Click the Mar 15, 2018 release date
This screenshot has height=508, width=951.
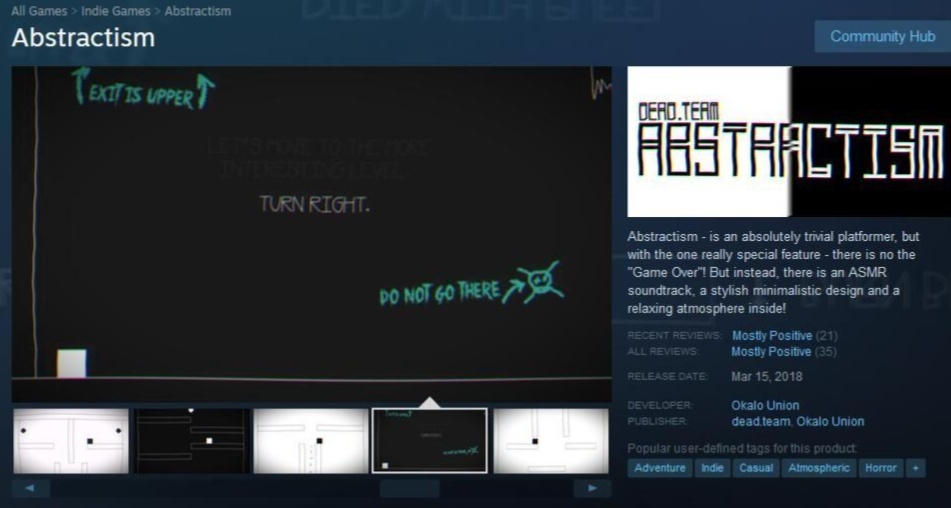[767, 376]
